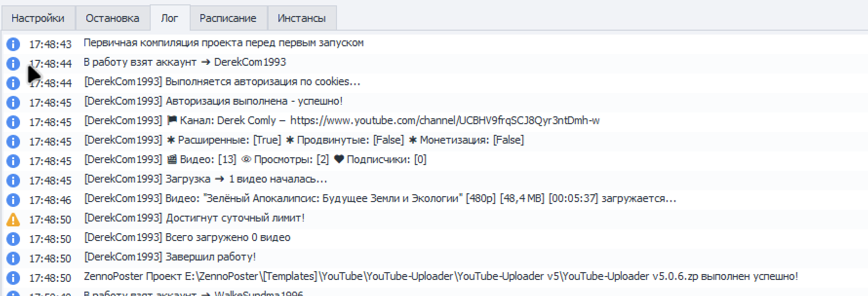Image resolution: width=868 pixels, height=296 pixels.
Task: Click info icon of Завершил работу row
Action: coord(13,259)
